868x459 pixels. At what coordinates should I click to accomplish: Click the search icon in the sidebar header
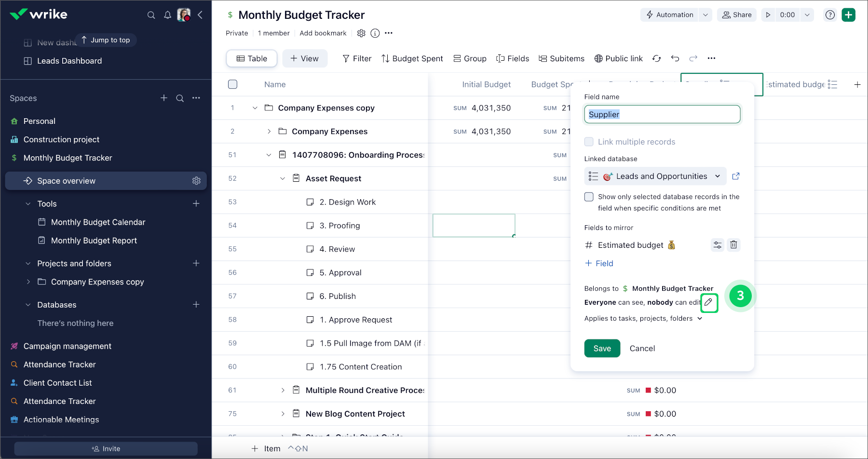pyautogui.click(x=151, y=15)
